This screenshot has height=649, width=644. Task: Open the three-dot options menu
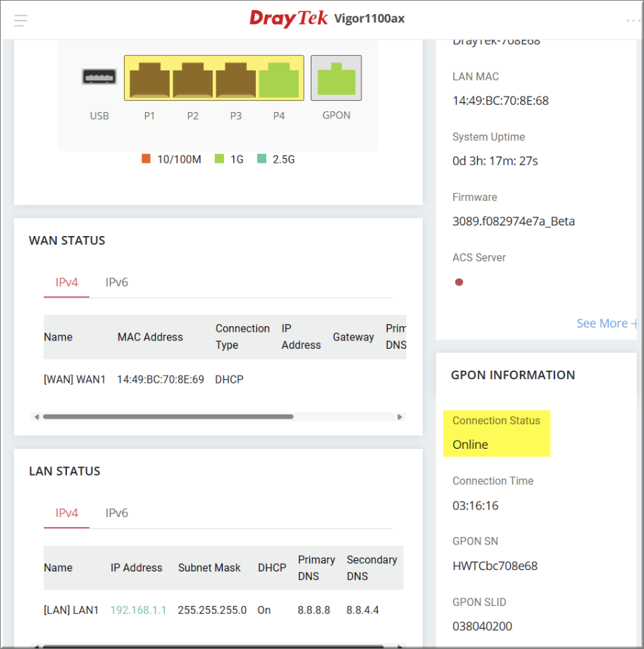coord(633,20)
